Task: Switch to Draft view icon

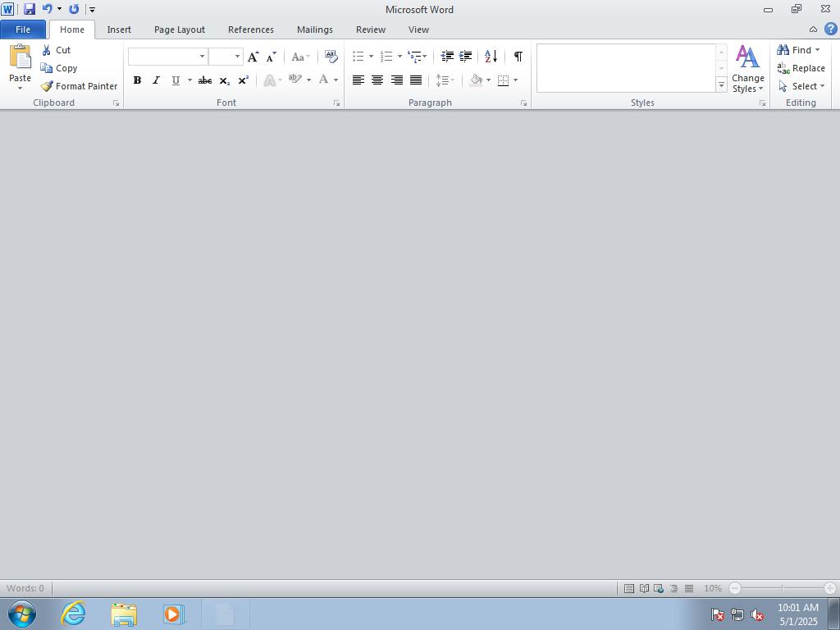Action: click(689, 588)
